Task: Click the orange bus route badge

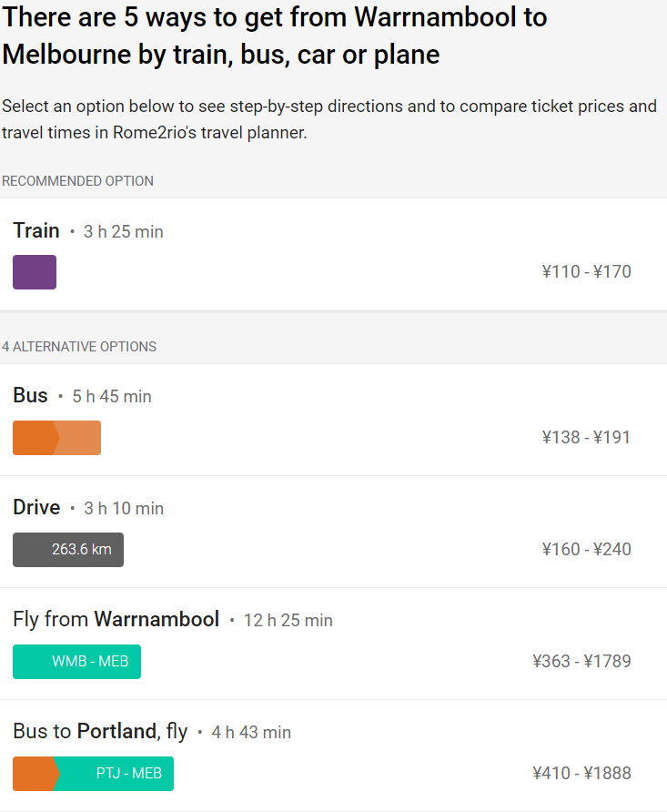Action: pos(56,438)
